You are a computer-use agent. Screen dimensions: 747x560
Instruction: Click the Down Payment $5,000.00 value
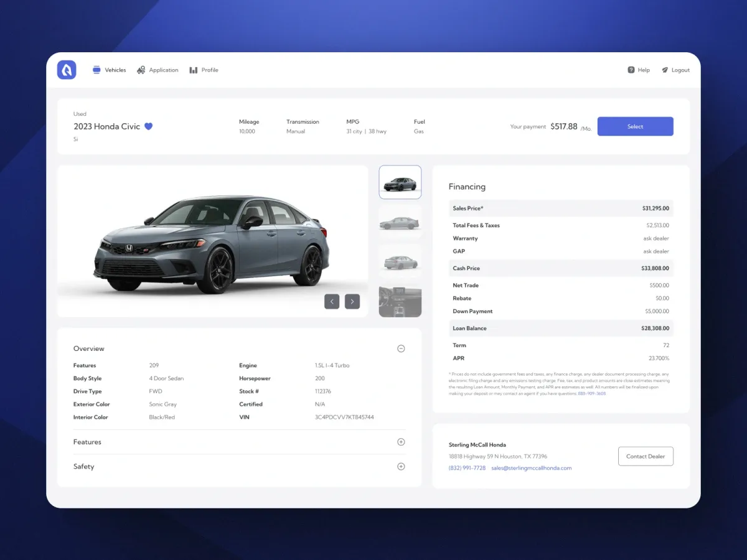pyautogui.click(x=657, y=311)
